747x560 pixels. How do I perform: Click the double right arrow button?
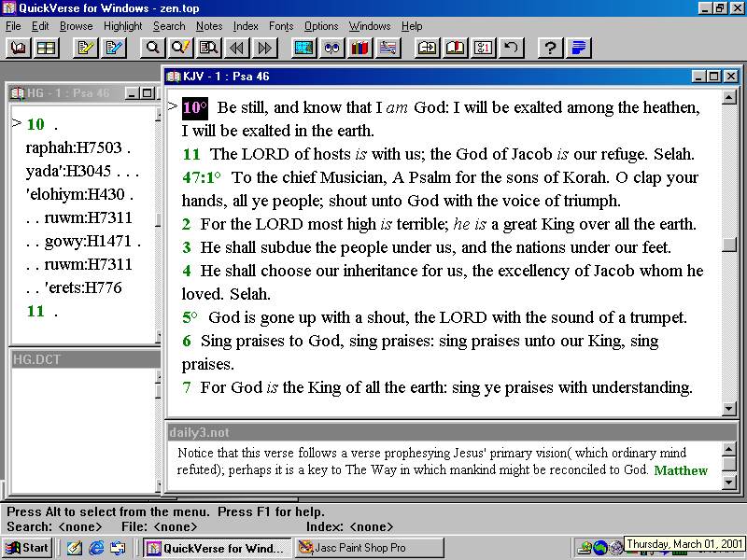click(x=265, y=48)
